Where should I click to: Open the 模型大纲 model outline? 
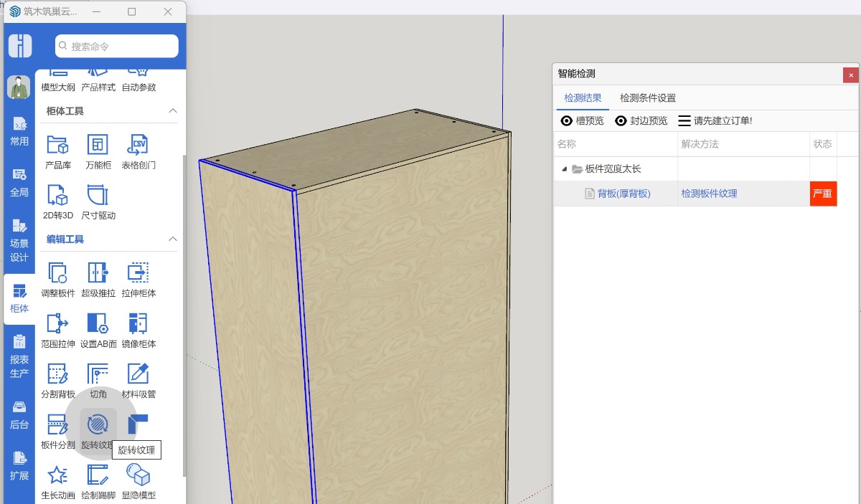57,80
